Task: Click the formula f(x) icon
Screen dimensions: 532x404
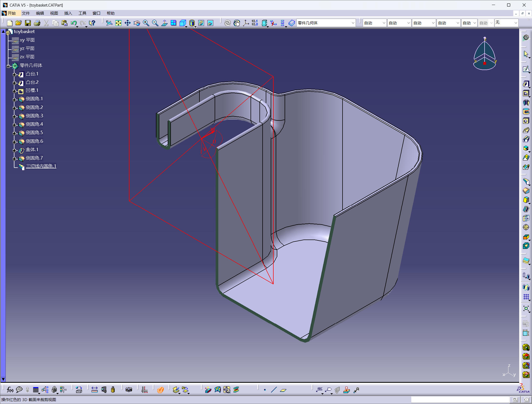Action: tap(10, 390)
